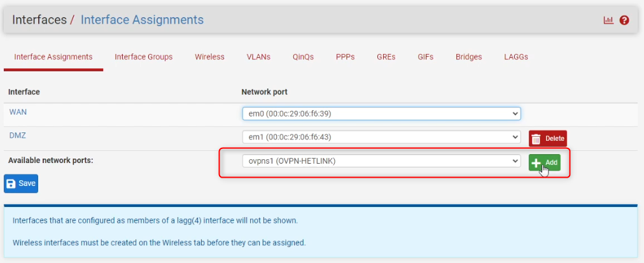Viewport: 644px width, 263px height.
Task: Open the GIFs tab
Action: (x=425, y=57)
